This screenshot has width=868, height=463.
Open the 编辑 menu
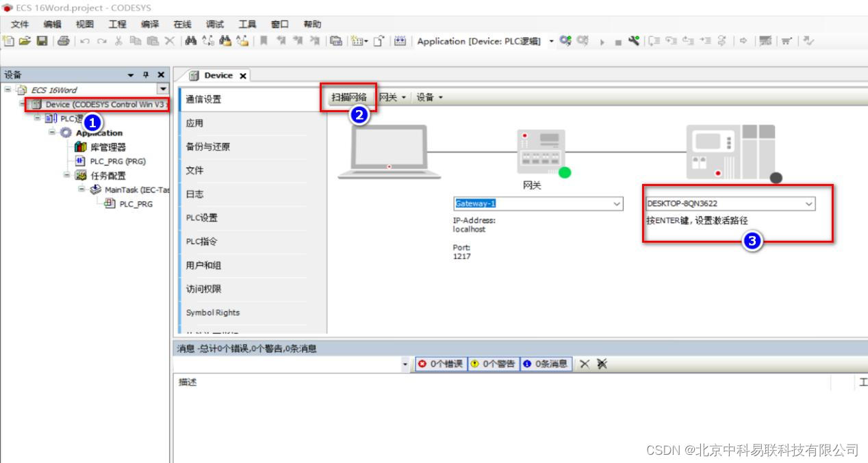pos(53,24)
